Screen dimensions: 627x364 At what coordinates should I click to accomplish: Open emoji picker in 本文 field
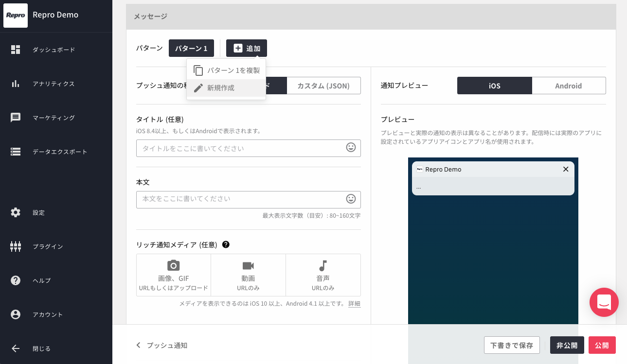351,199
